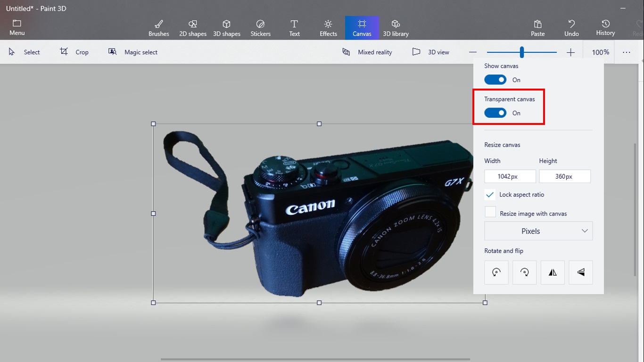Image resolution: width=644 pixels, height=362 pixels.
Task: Switch to 3D view
Action: pyautogui.click(x=431, y=52)
